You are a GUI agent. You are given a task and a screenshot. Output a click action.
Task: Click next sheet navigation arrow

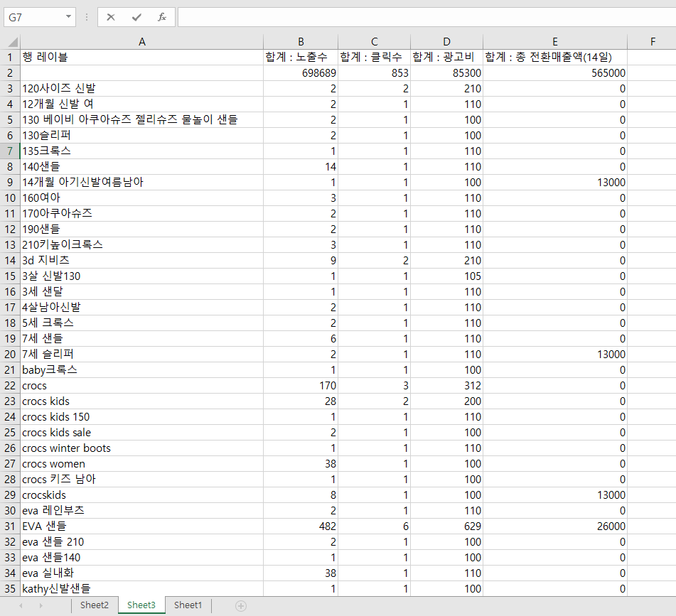point(41,605)
